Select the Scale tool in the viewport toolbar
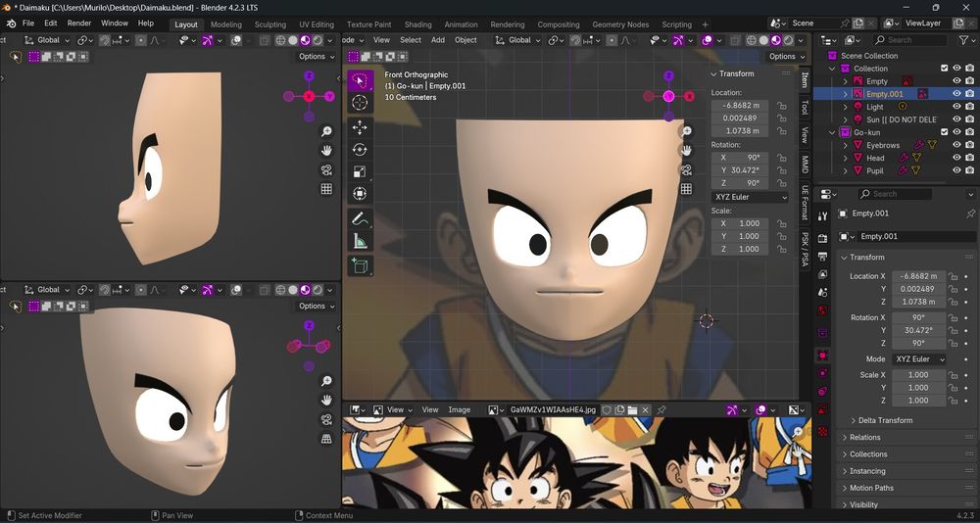Viewport: 980px width, 523px height. (x=360, y=171)
